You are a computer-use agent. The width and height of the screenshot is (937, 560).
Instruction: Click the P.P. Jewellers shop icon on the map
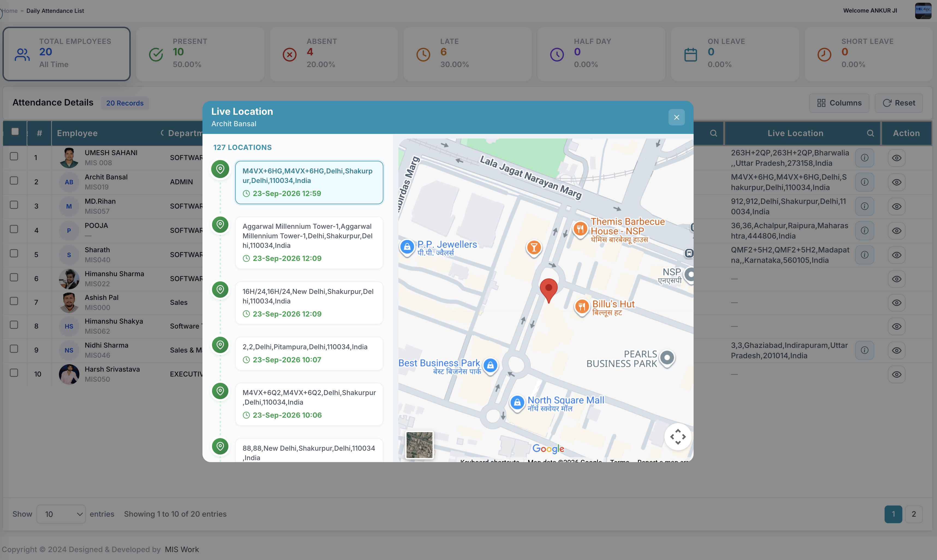(407, 248)
